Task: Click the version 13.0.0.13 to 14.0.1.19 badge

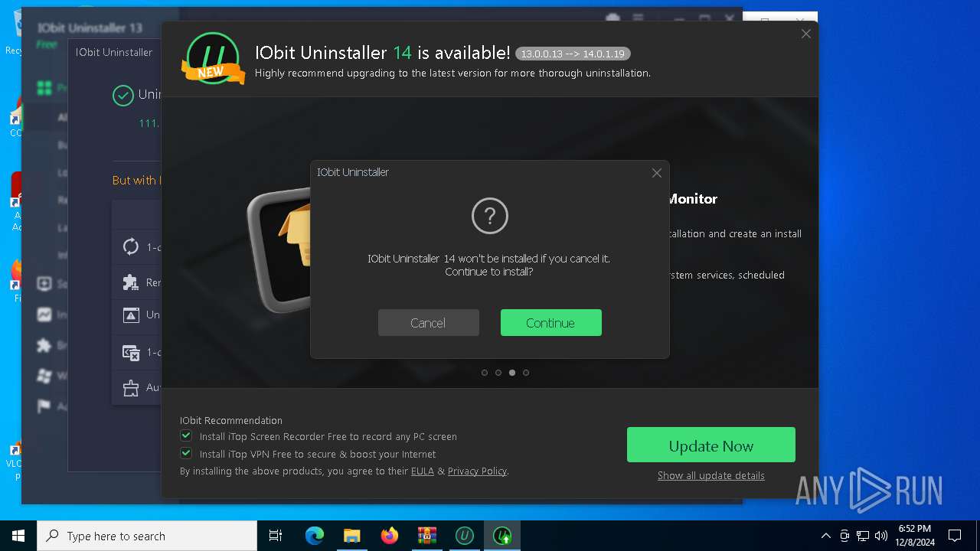Action: [573, 54]
